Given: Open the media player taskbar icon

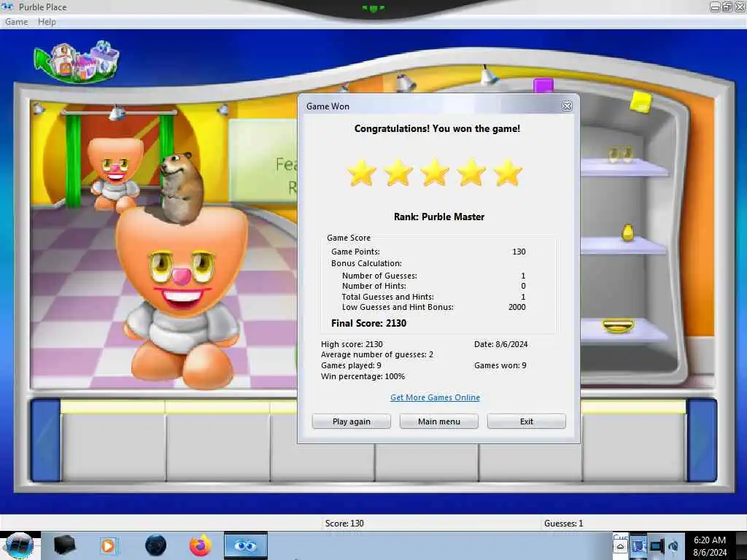Looking at the screenshot, I should click(108, 545).
